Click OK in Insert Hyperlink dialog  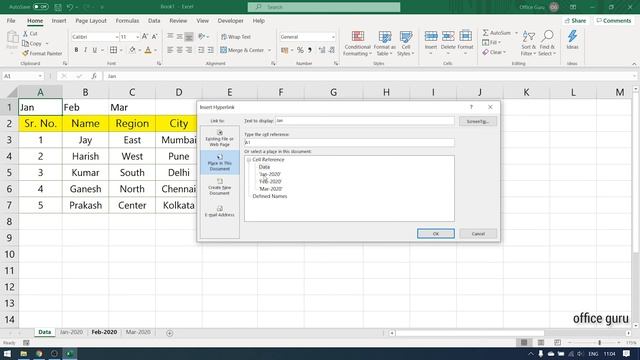(x=436, y=233)
